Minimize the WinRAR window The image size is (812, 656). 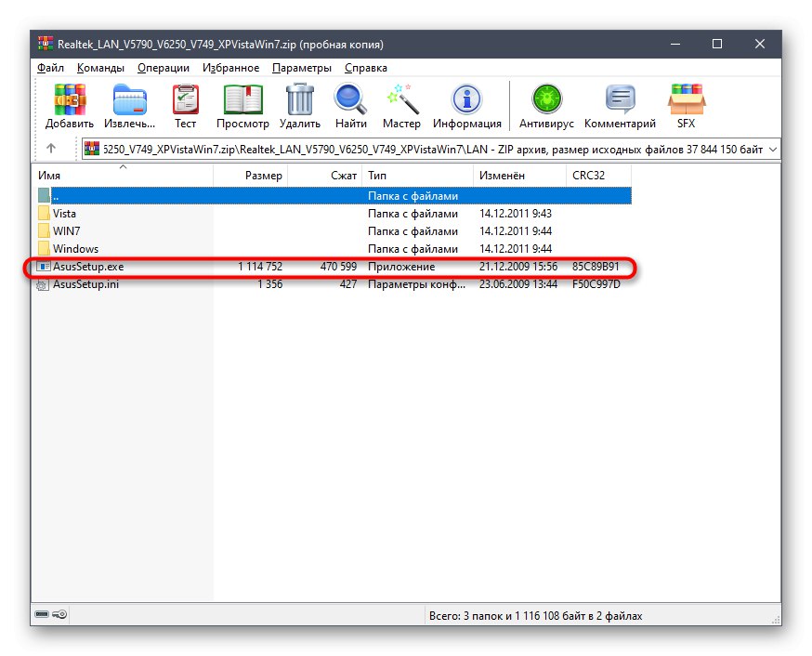point(675,44)
